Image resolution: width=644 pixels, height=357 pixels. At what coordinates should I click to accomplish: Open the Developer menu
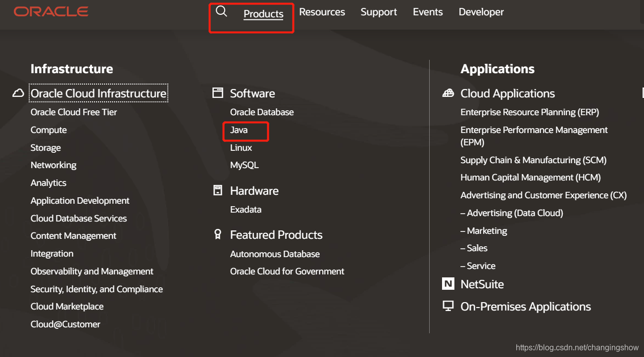coord(481,12)
